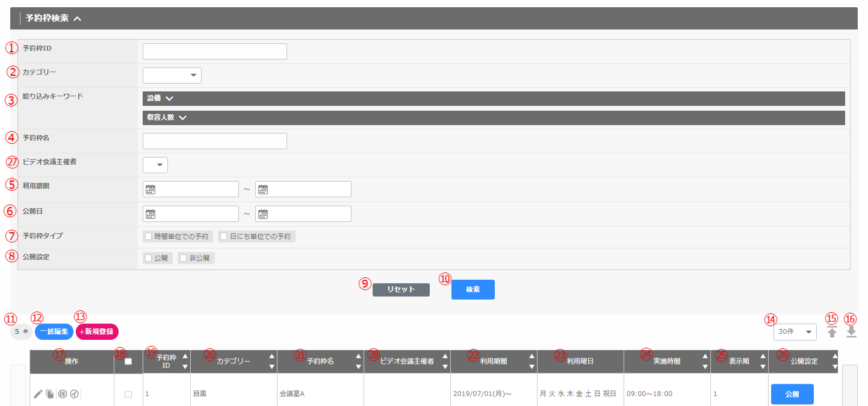Click the イ circled icon in 操作 column
Image resolution: width=868 pixels, height=406 pixels.
74,395
